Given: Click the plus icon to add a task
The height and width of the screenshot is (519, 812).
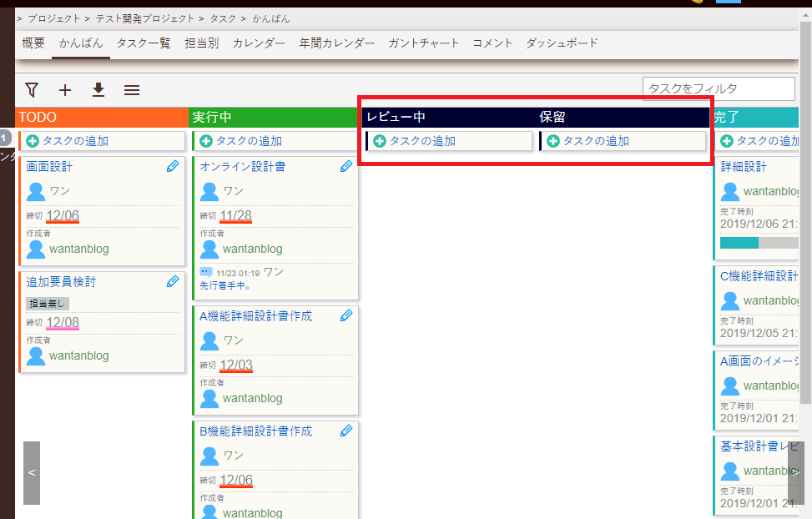Looking at the screenshot, I should click(x=65, y=89).
